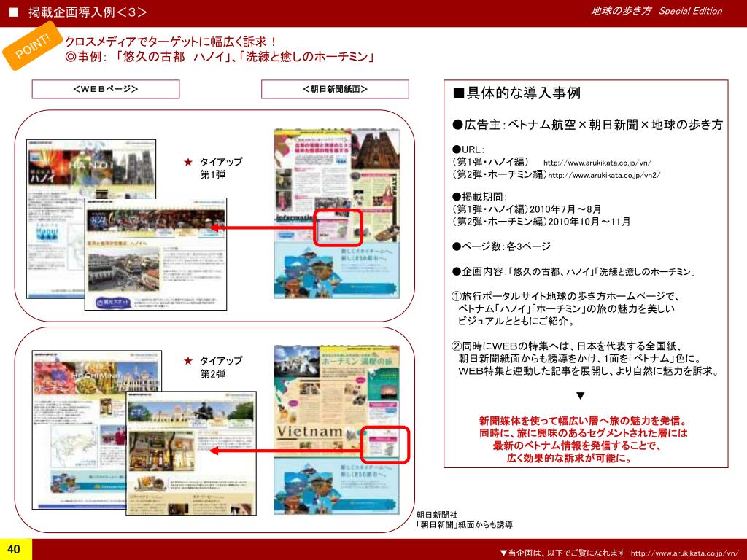747x560 pixels.
Task: Click red text 新聞媒体を使って幅広い層へ旅の魅力を発信。
Action: point(583,421)
